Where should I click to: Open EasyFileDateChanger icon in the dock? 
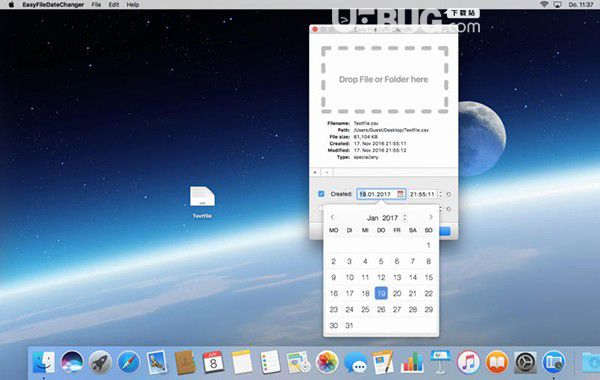click(554, 362)
